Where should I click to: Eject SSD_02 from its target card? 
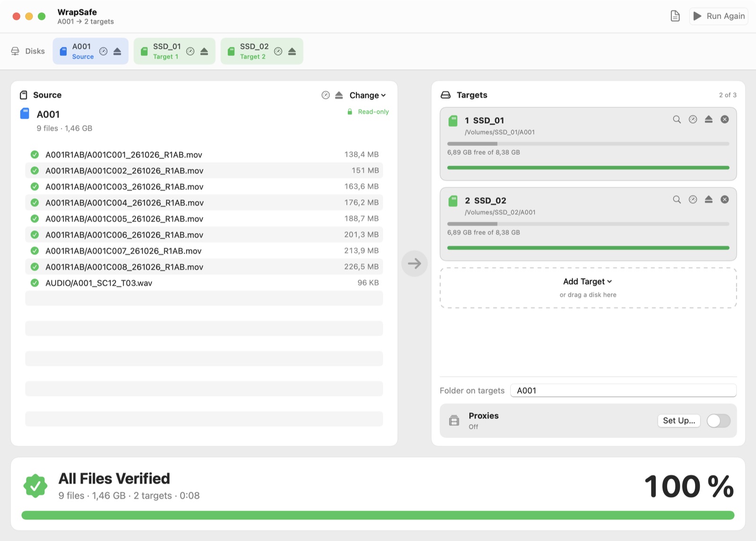pos(709,200)
